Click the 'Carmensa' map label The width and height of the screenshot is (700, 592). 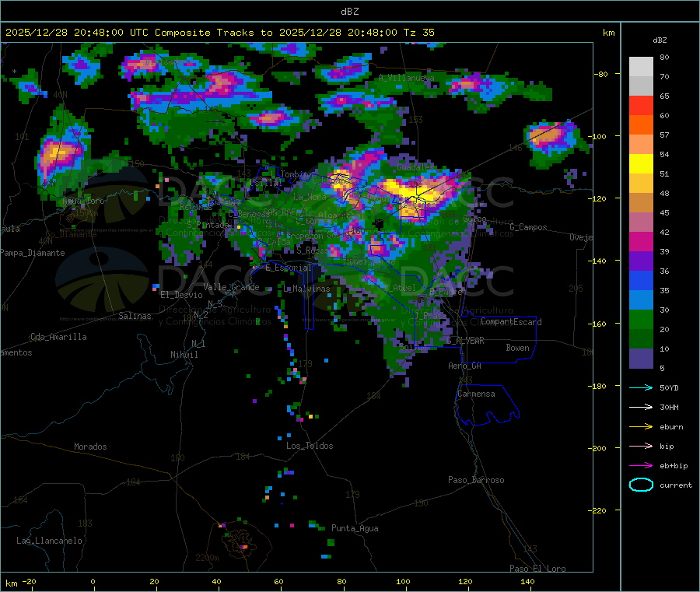476,394
